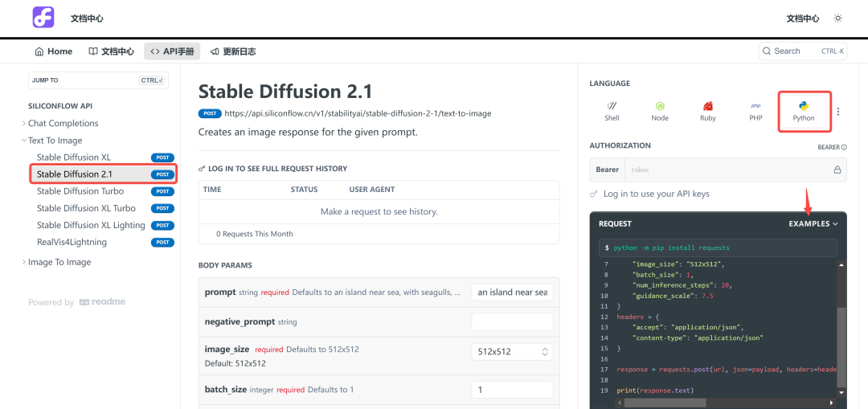868x409 pixels.
Task: Expand the Chat Completions section
Action: 63,124
